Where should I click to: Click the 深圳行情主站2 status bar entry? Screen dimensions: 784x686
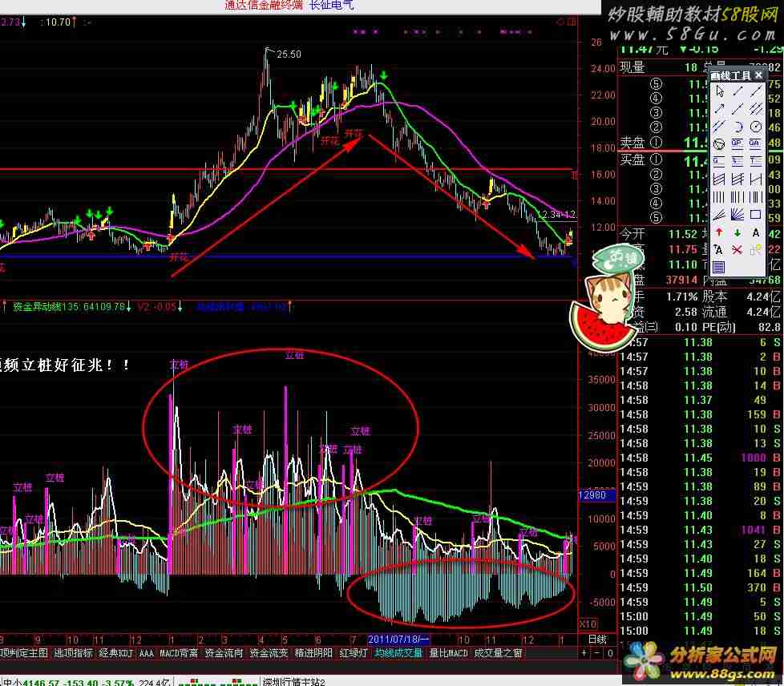point(294,681)
